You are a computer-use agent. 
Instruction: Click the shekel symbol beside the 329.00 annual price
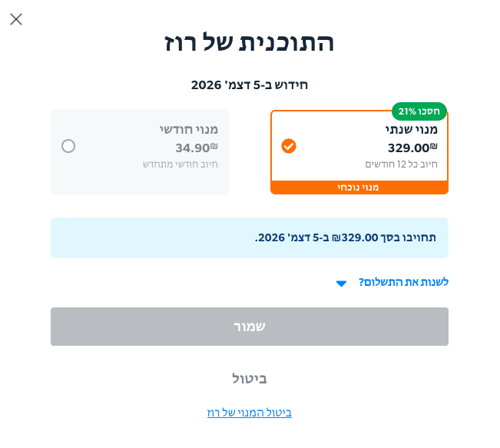pyautogui.click(x=434, y=146)
